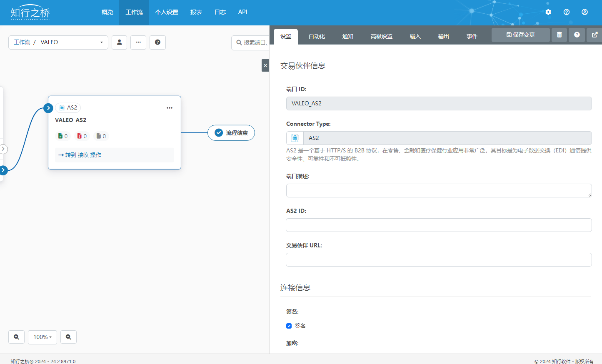Image resolution: width=602 pixels, height=364 pixels.
Task: Switch to the 输入 tab
Action: [x=415, y=37]
